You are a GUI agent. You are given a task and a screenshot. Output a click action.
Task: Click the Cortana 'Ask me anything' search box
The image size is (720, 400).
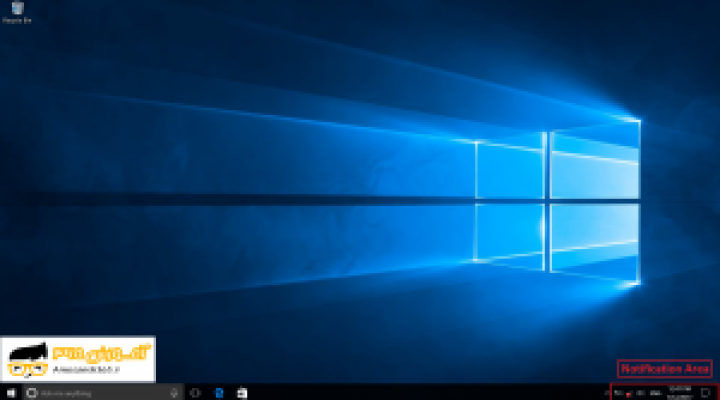[x=103, y=393]
